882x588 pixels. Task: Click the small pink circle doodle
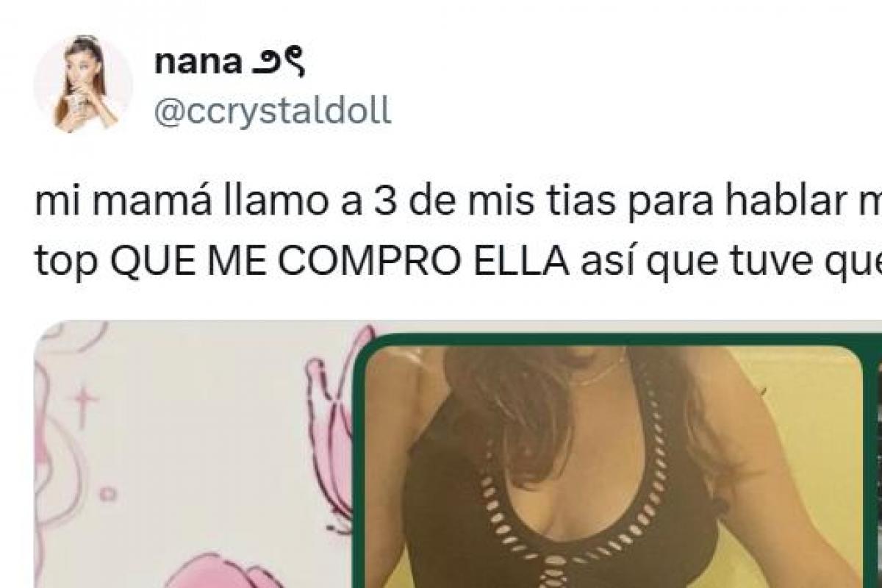point(109,491)
